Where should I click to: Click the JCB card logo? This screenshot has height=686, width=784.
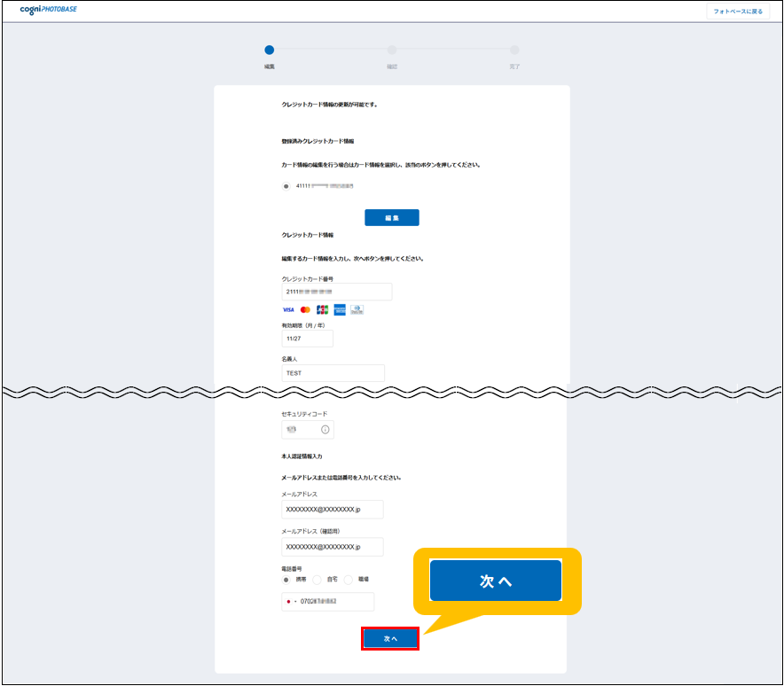click(322, 310)
